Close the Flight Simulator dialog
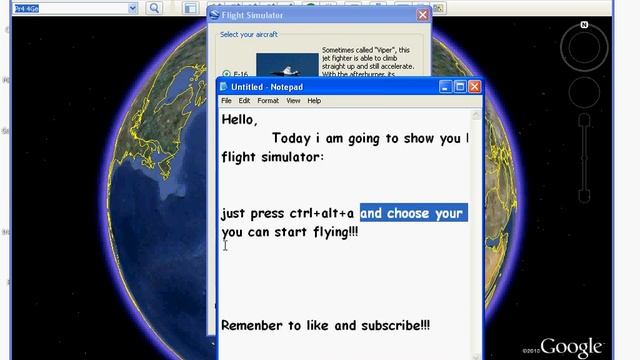640x360 pixels. tap(422, 15)
